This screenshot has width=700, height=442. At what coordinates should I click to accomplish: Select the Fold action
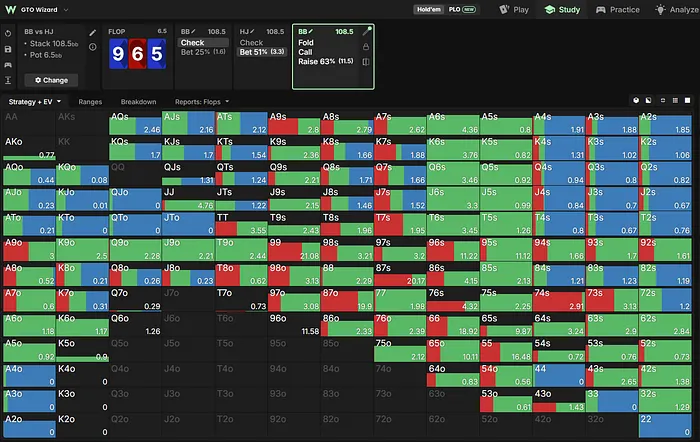[x=306, y=42]
